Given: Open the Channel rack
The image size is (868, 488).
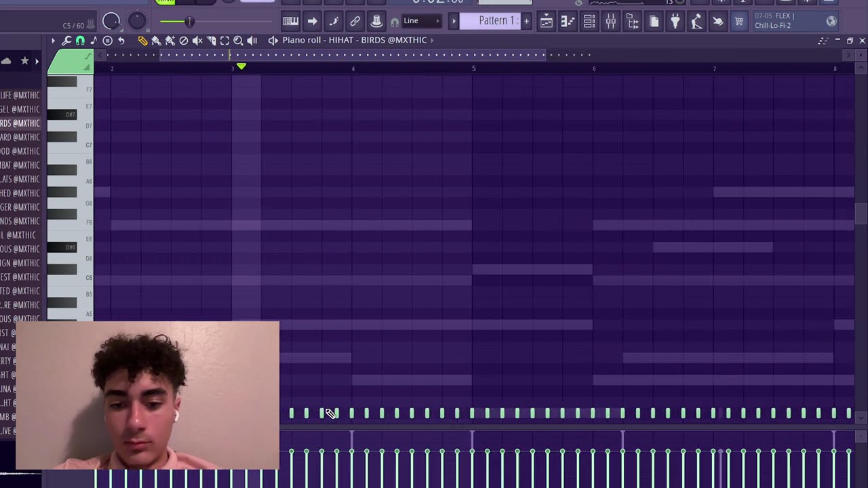Looking at the screenshot, I should (589, 21).
